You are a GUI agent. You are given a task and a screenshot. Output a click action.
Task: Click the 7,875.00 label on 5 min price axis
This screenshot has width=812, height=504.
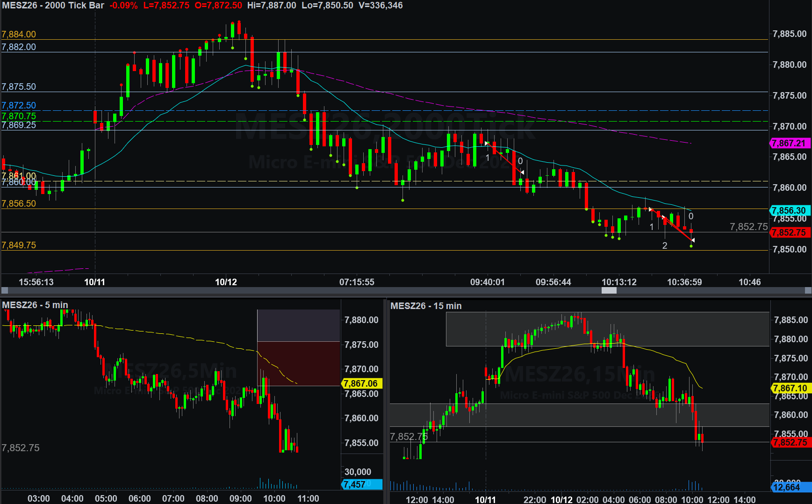(361, 345)
